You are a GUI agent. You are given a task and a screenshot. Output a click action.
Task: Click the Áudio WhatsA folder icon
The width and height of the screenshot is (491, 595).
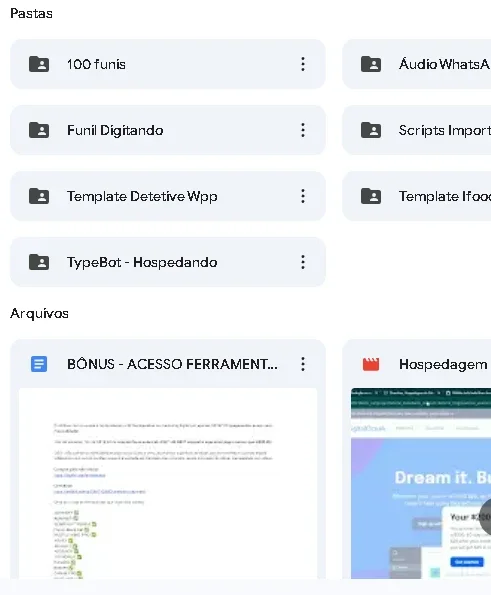click(371, 64)
